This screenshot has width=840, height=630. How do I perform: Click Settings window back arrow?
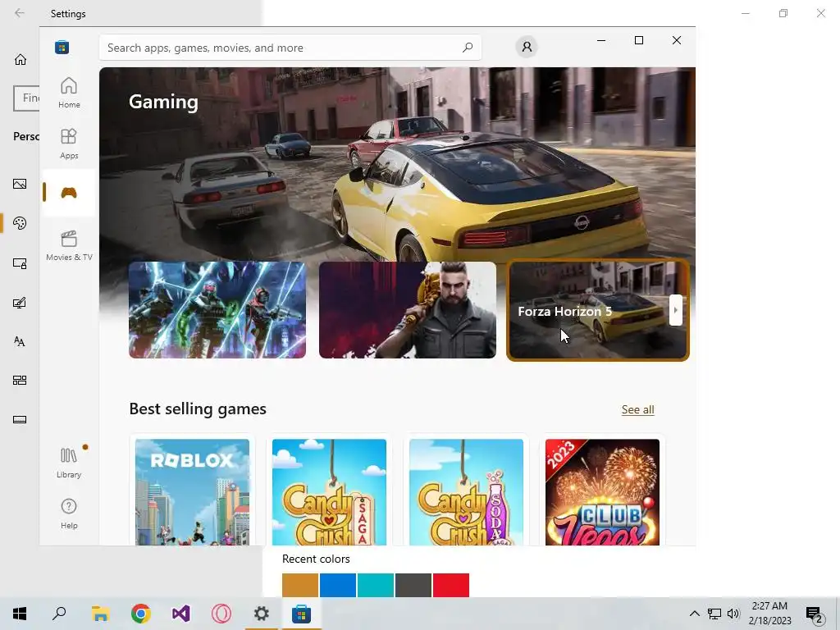[20, 13]
